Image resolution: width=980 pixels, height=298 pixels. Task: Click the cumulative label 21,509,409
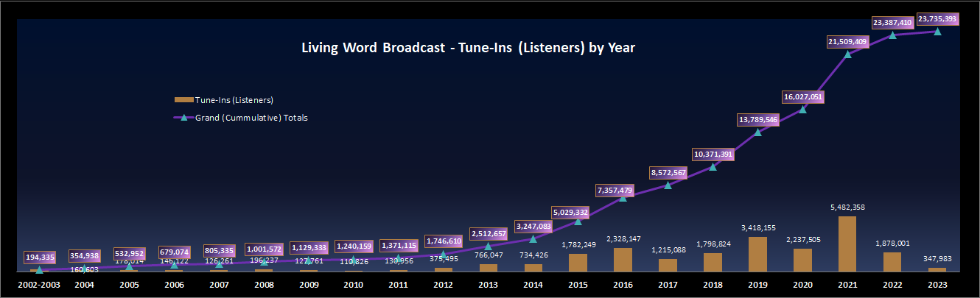847,42
